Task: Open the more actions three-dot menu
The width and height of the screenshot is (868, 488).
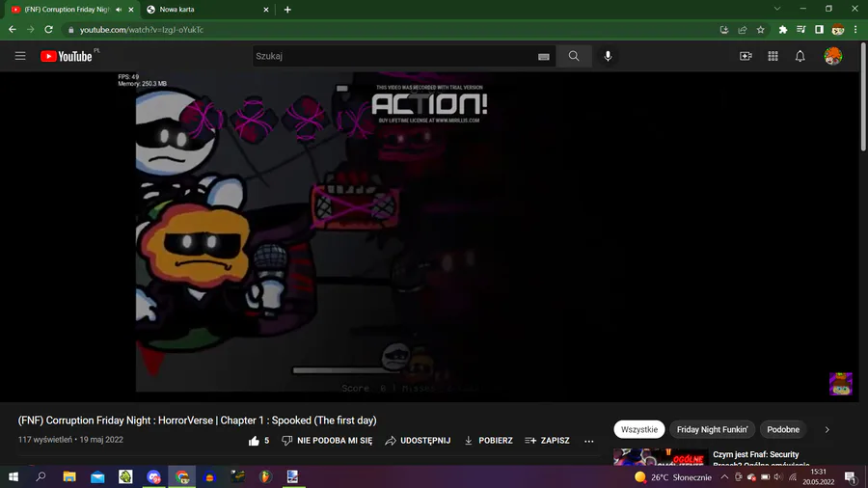Action: click(589, 441)
